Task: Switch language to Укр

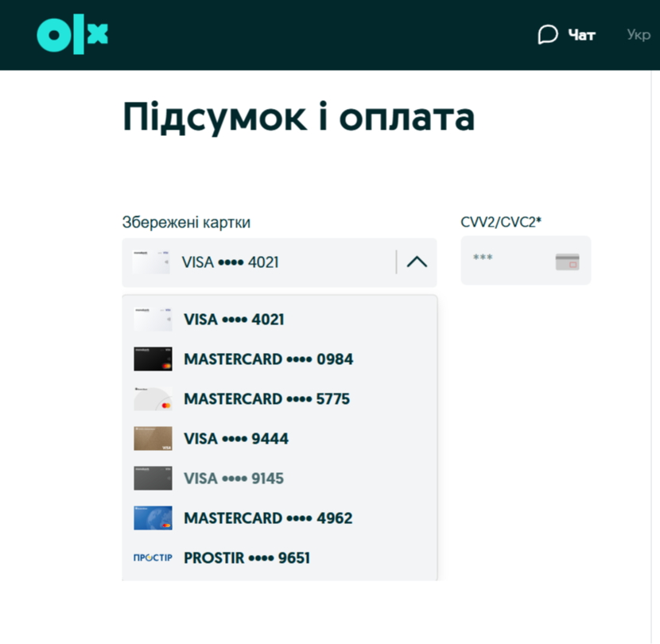Action: coord(639,35)
